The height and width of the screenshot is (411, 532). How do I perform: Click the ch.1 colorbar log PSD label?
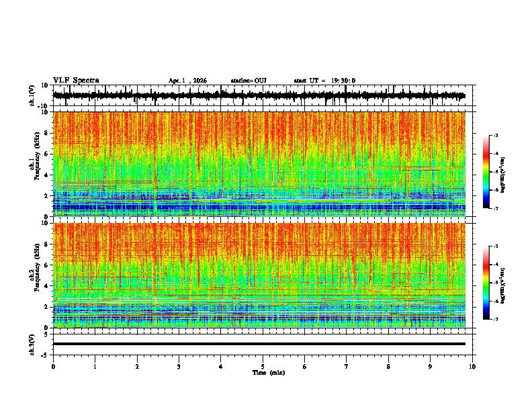coord(503,175)
